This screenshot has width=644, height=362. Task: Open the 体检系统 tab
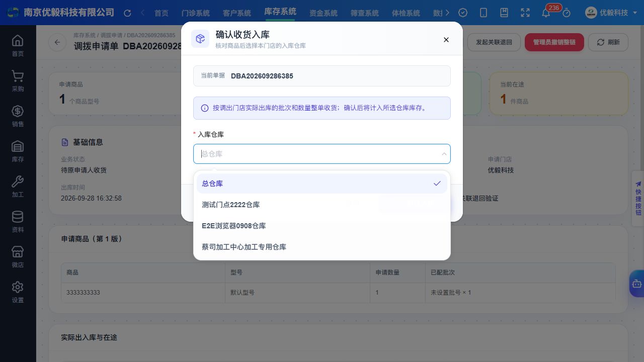[x=406, y=13]
